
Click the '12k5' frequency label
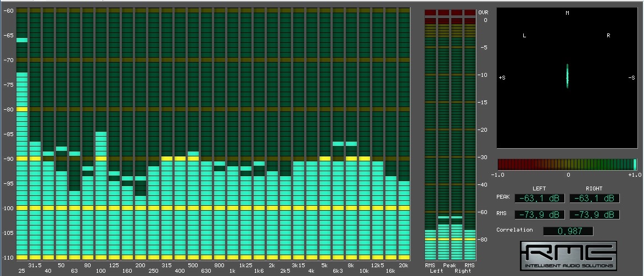(377, 266)
